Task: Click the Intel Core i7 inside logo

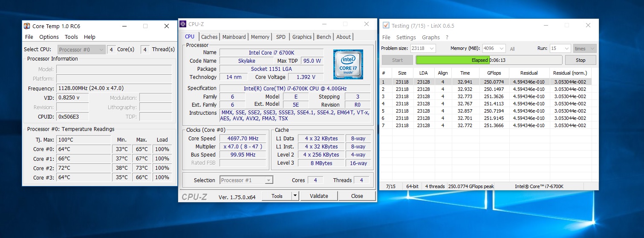Action: [348, 64]
